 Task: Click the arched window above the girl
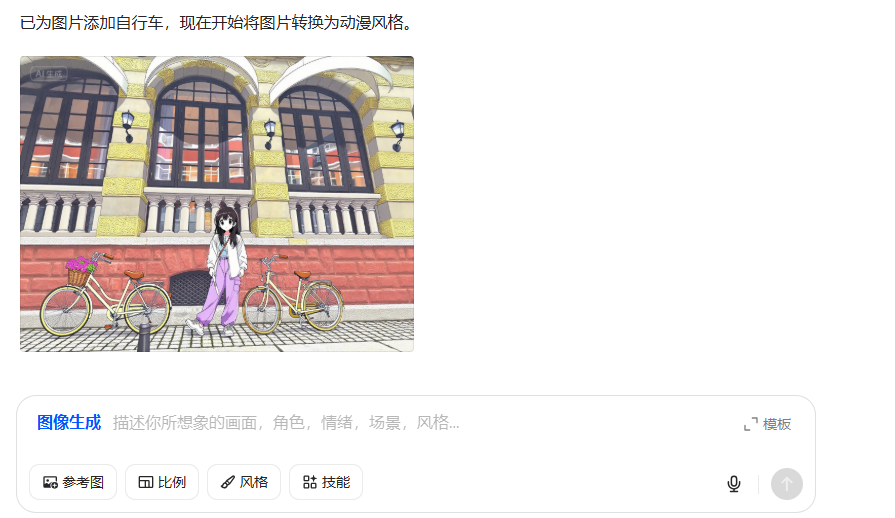(x=199, y=135)
